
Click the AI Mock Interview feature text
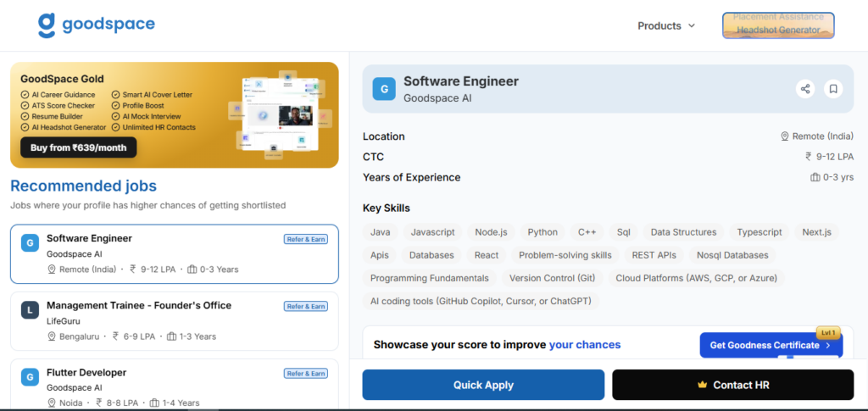pyautogui.click(x=152, y=116)
